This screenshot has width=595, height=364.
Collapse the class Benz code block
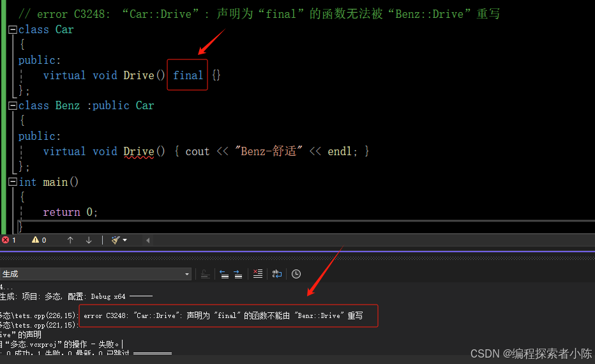[13, 105]
